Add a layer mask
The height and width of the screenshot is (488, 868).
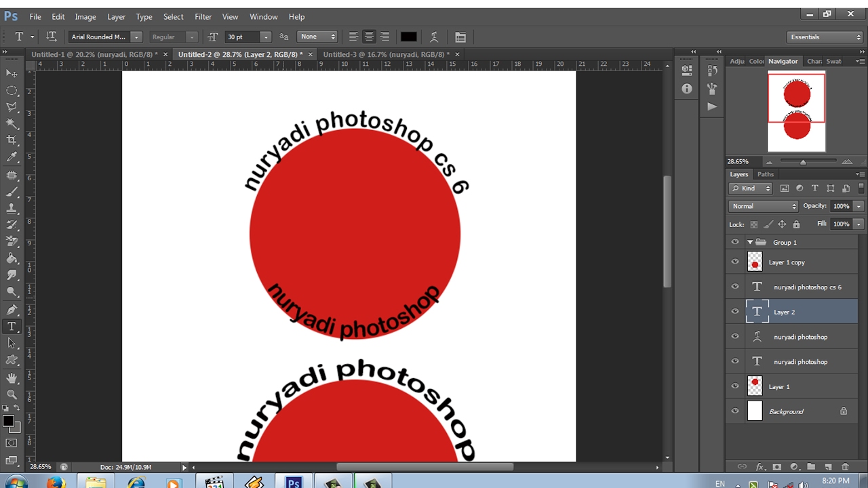click(x=777, y=467)
